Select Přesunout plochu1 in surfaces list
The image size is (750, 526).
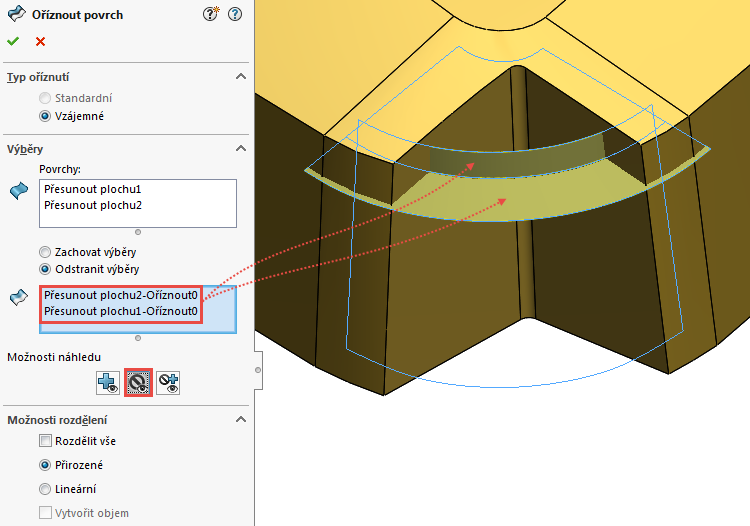click(93, 189)
